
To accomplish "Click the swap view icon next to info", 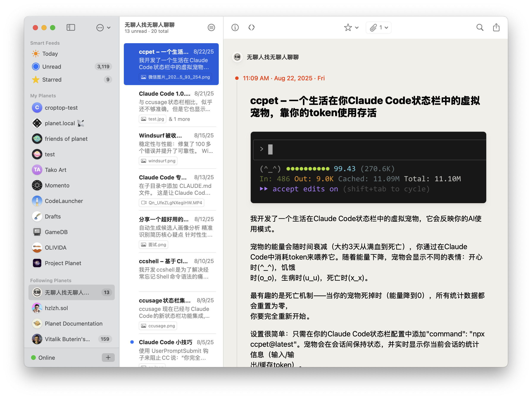I will [x=251, y=28].
